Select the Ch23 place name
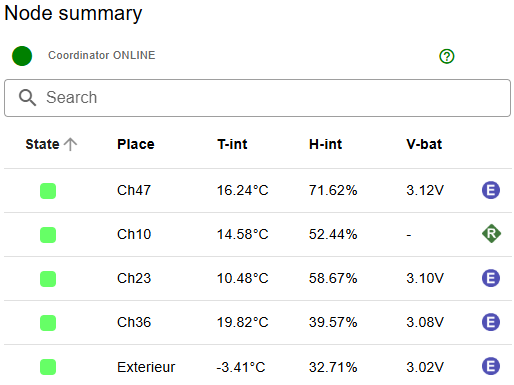The height and width of the screenshot is (385, 514). pos(134,278)
